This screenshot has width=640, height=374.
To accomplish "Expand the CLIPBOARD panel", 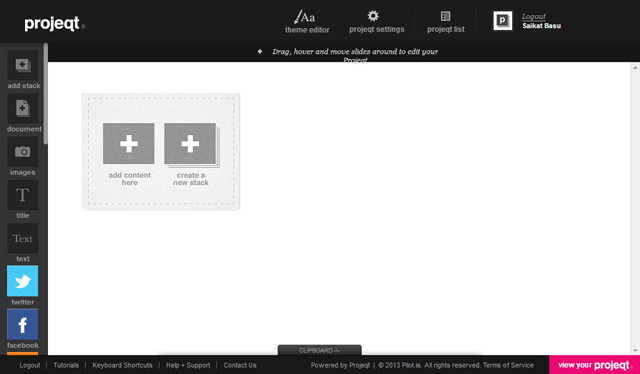I will pyautogui.click(x=320, y=350).
